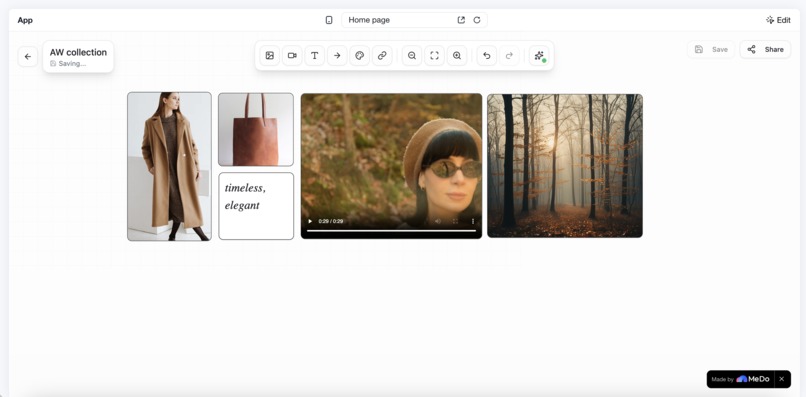Reload the Home page preview
806x397 pixels.
pos(477,20)
